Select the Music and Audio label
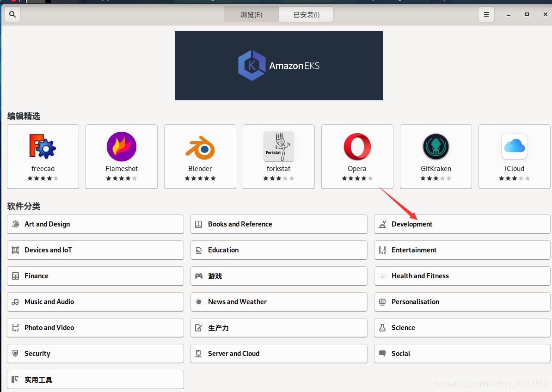552x392 pixels. 49,302
